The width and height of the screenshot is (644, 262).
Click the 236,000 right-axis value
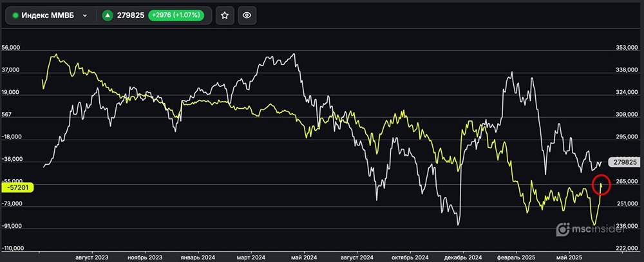(x=627, y=227)
